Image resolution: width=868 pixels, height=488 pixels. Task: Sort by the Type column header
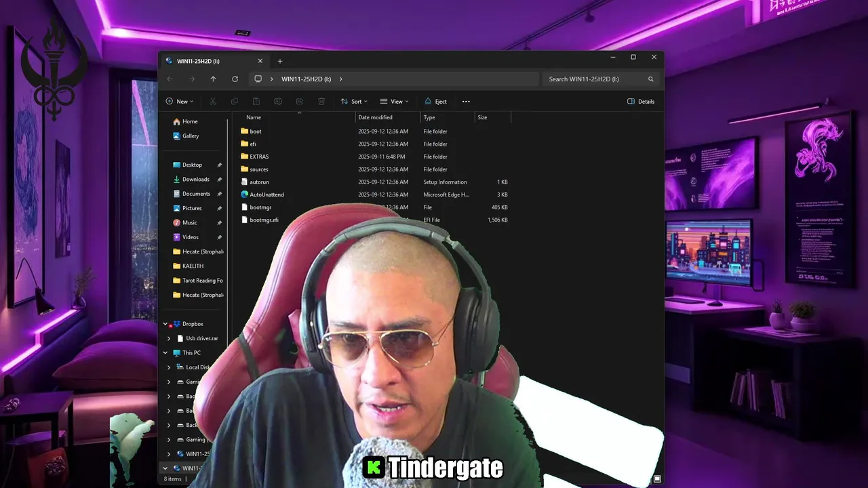429,118
